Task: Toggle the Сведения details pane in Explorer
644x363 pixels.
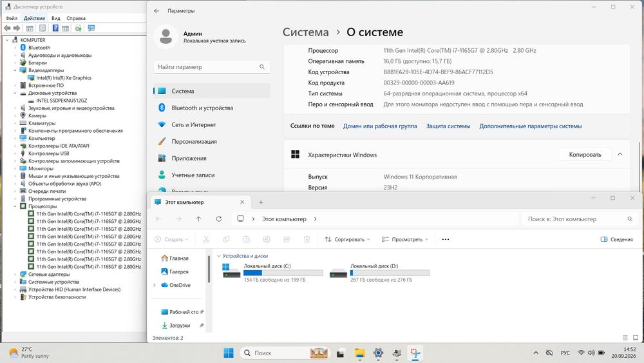Action: 616,239
